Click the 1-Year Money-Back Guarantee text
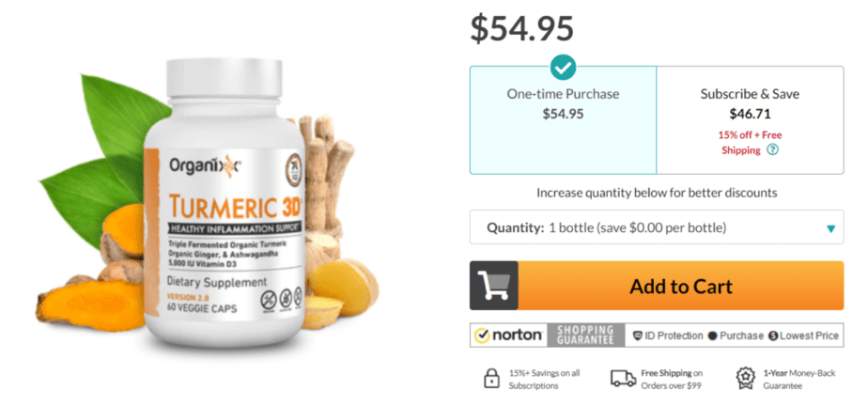Image resolution: width=868 pixels, height=406 pixels. point(799,380)
